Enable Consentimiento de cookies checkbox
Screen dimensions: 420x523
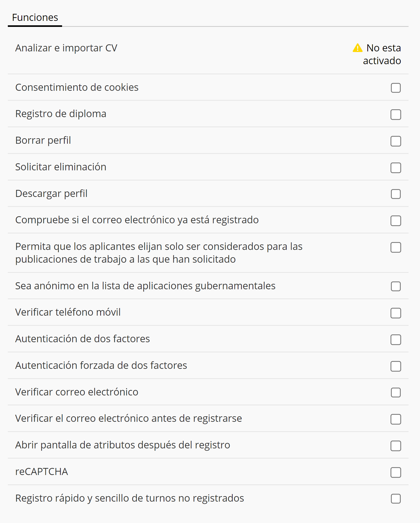pyautogui.click(x=395, y=88)
